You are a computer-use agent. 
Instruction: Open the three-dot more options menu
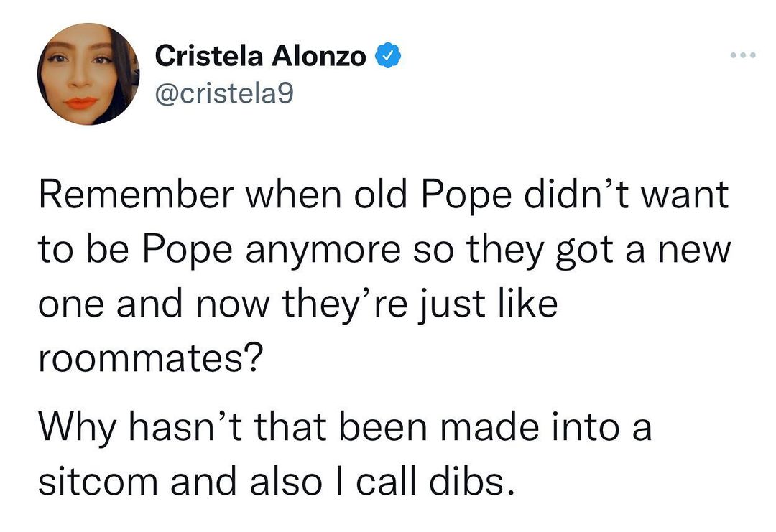coord(742,55)
